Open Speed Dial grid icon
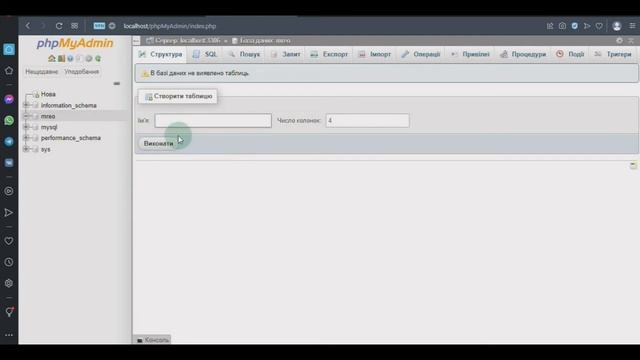Screen dimensions: 640x360 [74, 26]
